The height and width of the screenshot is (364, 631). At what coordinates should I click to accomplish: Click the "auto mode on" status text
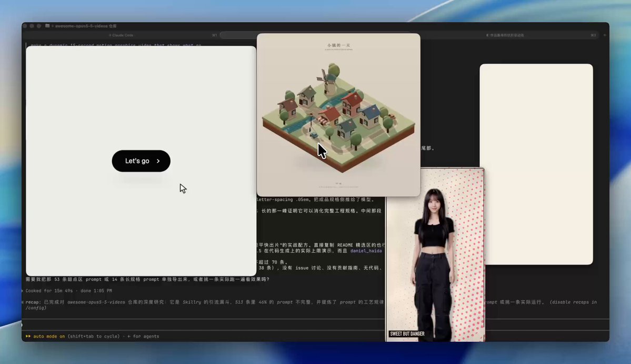[x=49, y=336]
